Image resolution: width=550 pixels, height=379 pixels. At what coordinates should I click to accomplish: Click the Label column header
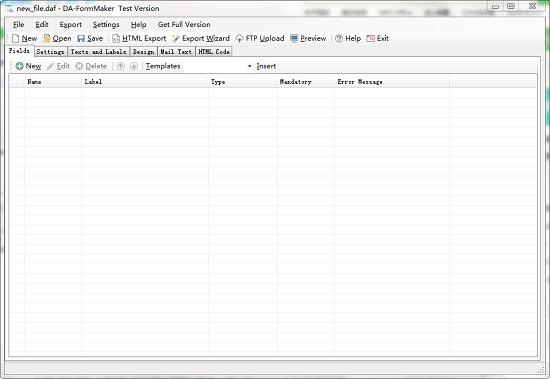click(x=145, y=82)
